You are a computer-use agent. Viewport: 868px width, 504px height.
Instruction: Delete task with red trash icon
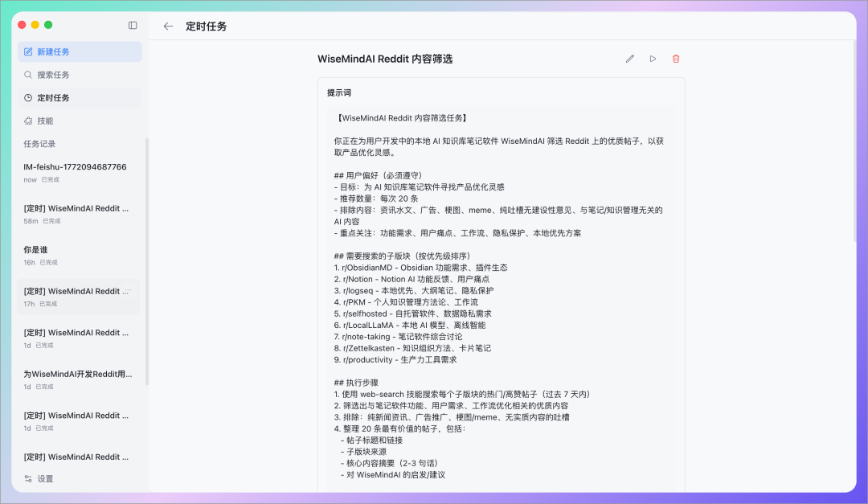[676, 59]
